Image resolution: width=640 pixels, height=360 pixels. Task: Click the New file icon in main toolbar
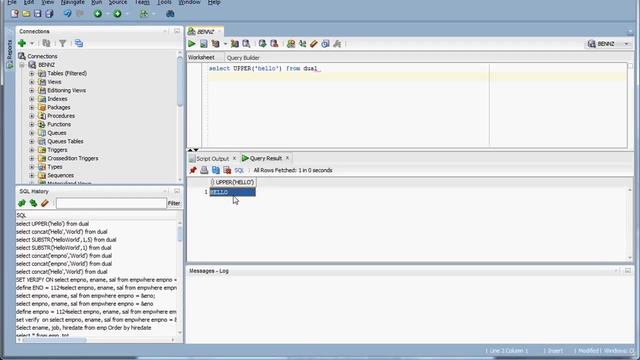[15, 13]
